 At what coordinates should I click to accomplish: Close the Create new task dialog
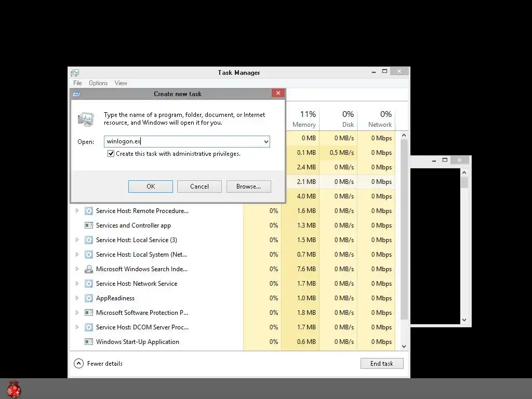pyautogui.click(x=278, y=93)
